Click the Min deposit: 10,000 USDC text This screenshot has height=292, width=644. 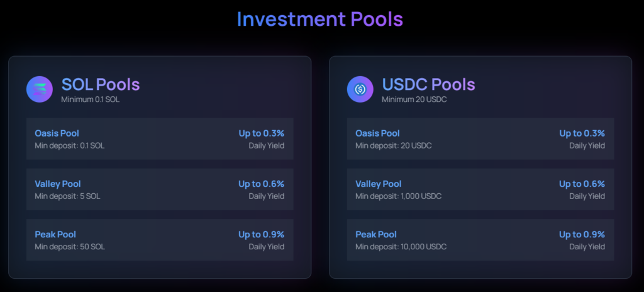pyautogui.click(x=401, y=247)
